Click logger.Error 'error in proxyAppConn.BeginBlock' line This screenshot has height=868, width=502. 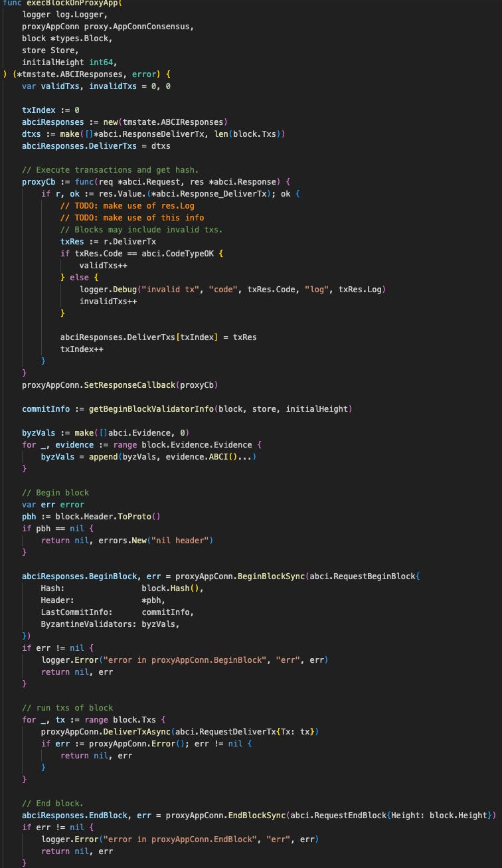185,659
